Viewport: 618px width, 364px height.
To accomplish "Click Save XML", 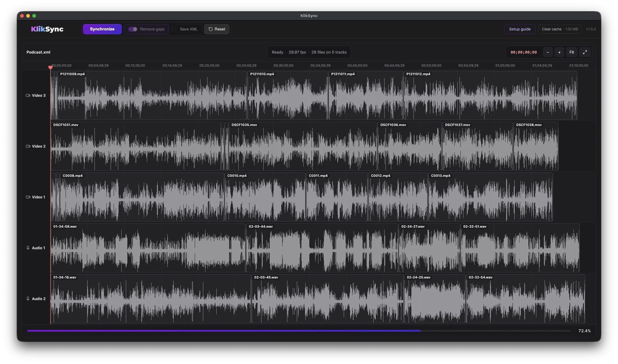I will [x=189, y=29].
